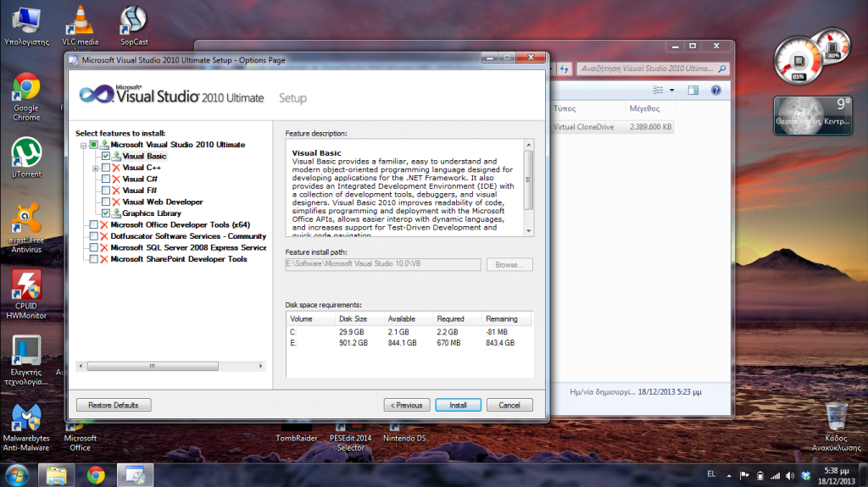Click the refresh arrows icon in Explorer

(564, 69)
